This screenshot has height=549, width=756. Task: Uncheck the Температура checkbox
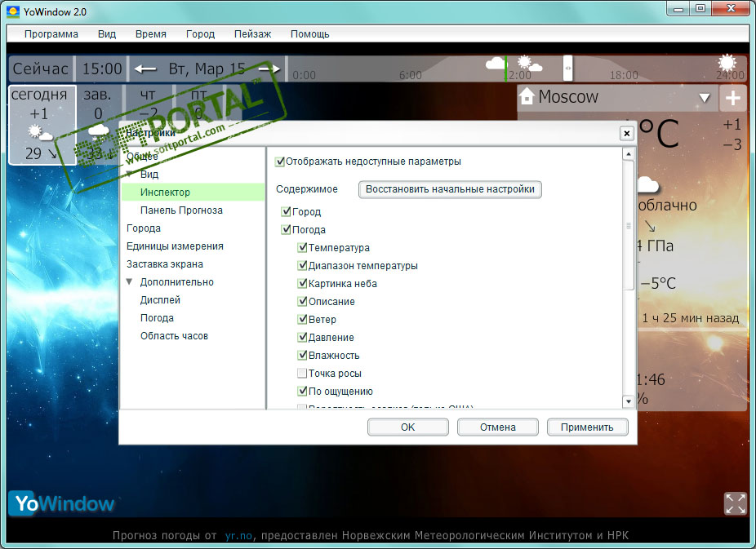click(x=302, y=247)
